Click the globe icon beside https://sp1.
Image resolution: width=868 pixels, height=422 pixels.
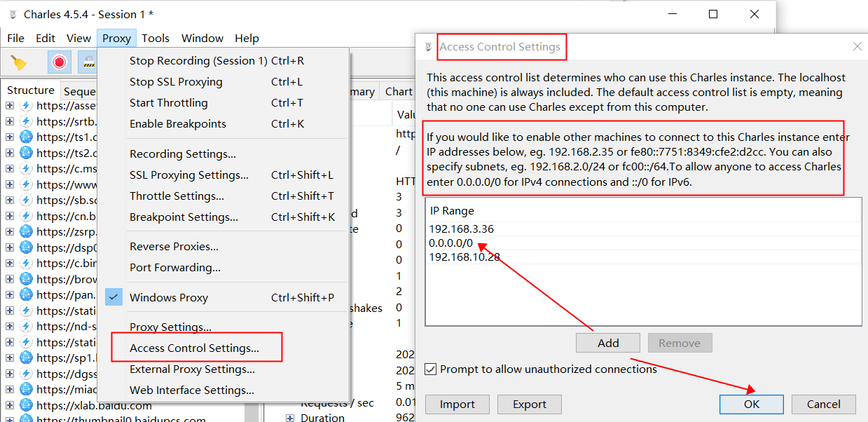click(27, 358)
